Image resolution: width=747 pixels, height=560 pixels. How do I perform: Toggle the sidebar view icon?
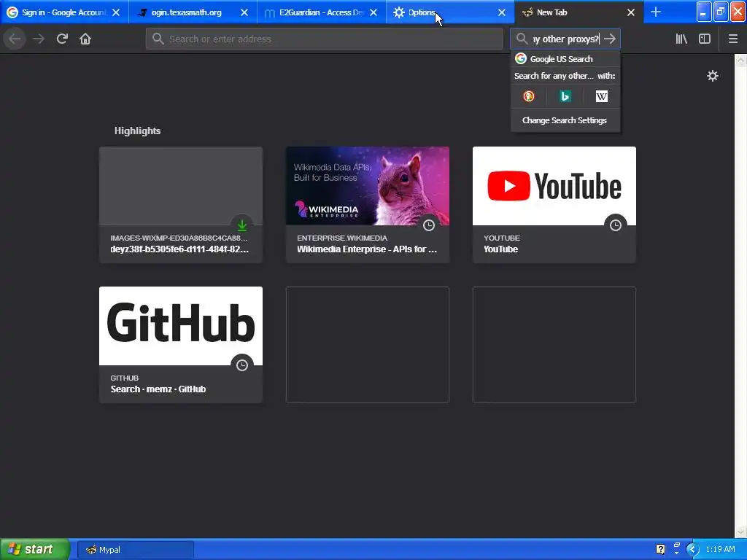(705, 39)
